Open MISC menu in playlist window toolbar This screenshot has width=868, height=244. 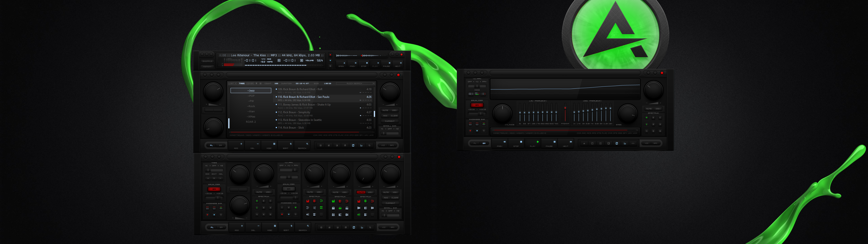point(269,145)
